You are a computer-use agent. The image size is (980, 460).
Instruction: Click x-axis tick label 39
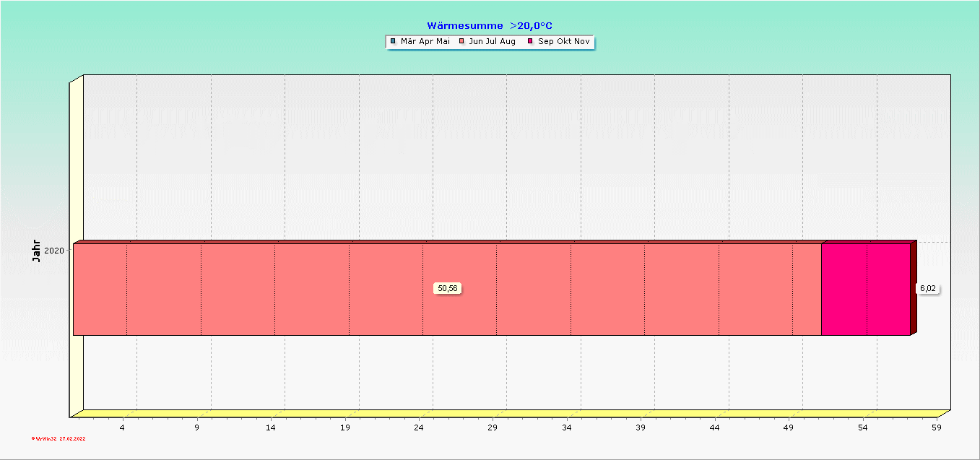pyautogui.click(x=641, y=428)
